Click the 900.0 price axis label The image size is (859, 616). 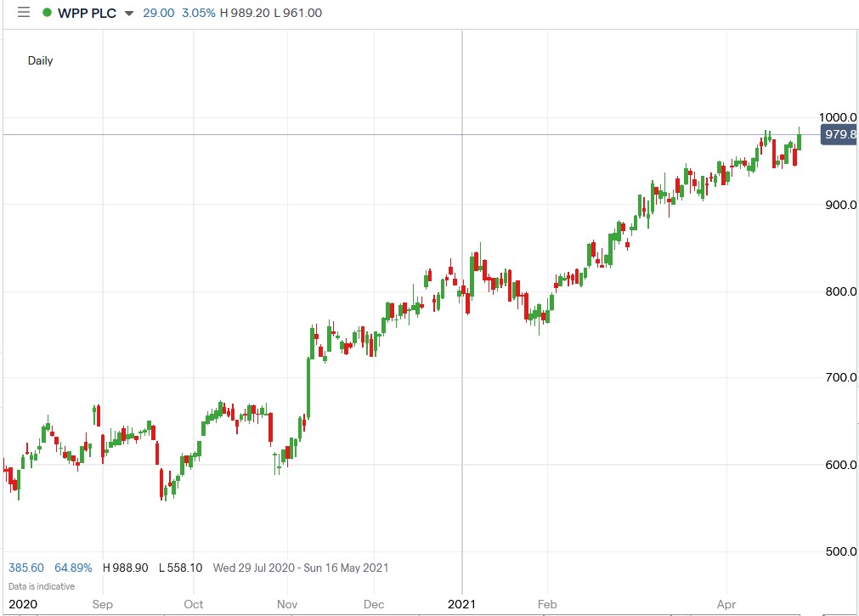tap(841, 205)
